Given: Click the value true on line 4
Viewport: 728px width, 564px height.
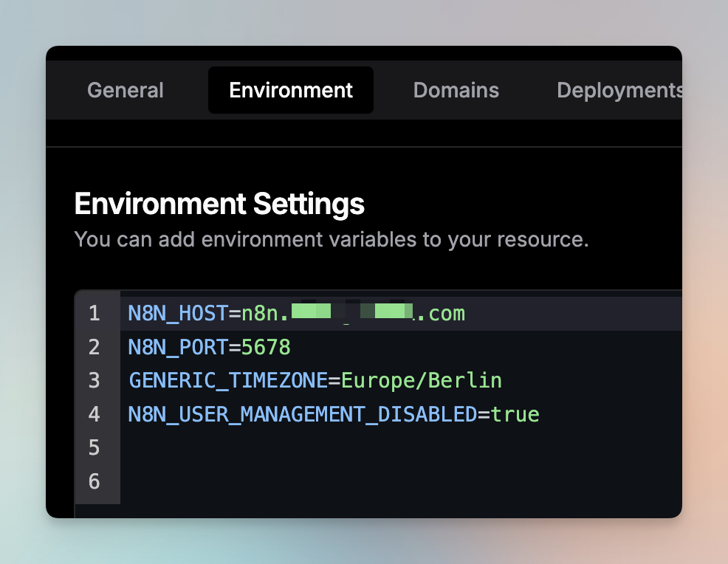Looking at the screenshot, I should coord(515,414).
